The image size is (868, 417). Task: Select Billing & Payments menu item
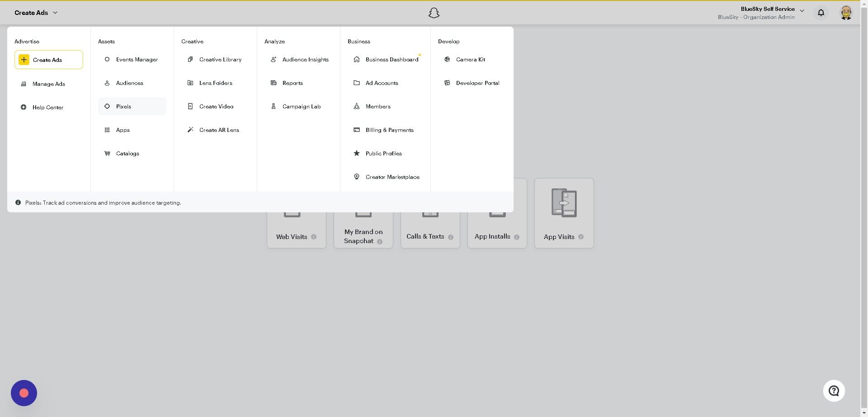385,130
